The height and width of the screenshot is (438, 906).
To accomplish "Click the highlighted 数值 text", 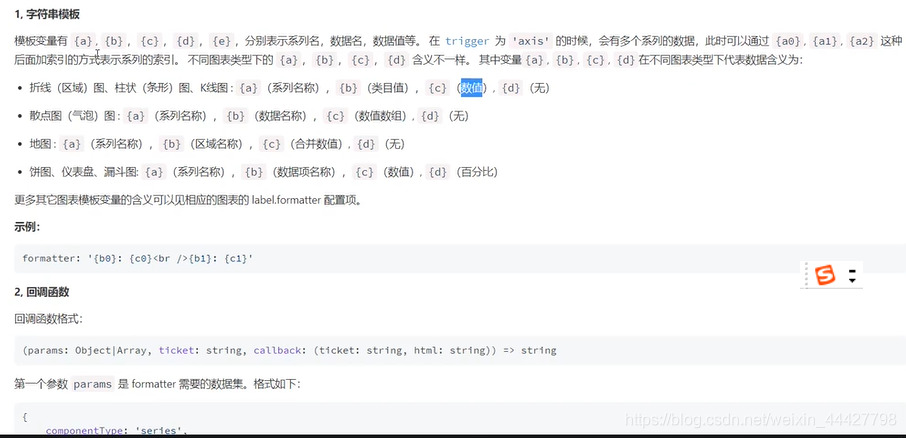I will pos(471,88).
